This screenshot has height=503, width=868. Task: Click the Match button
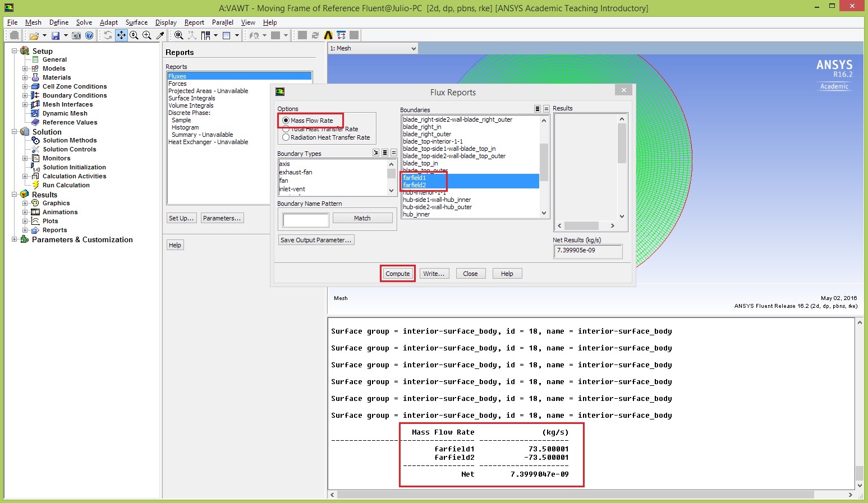pos(362,218)
